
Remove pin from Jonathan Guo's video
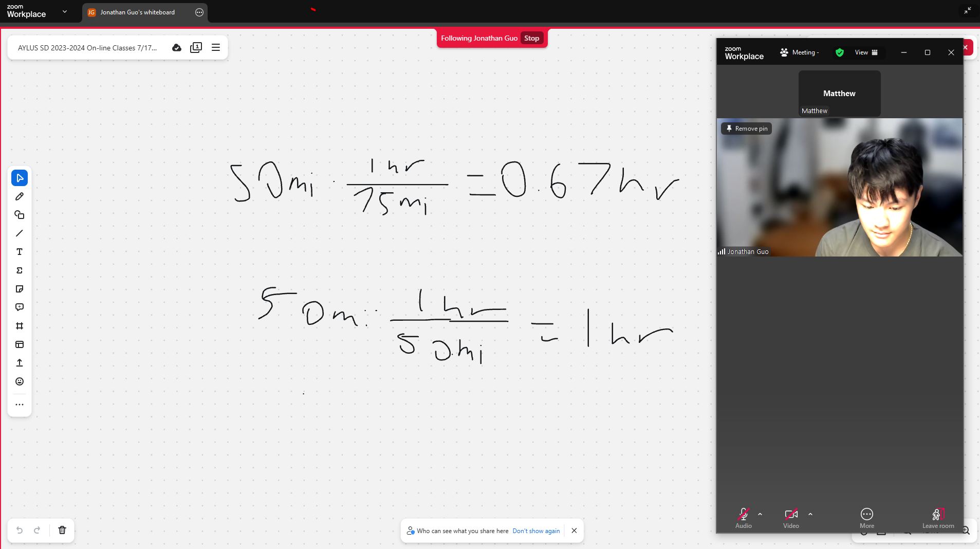coord(746,129)
